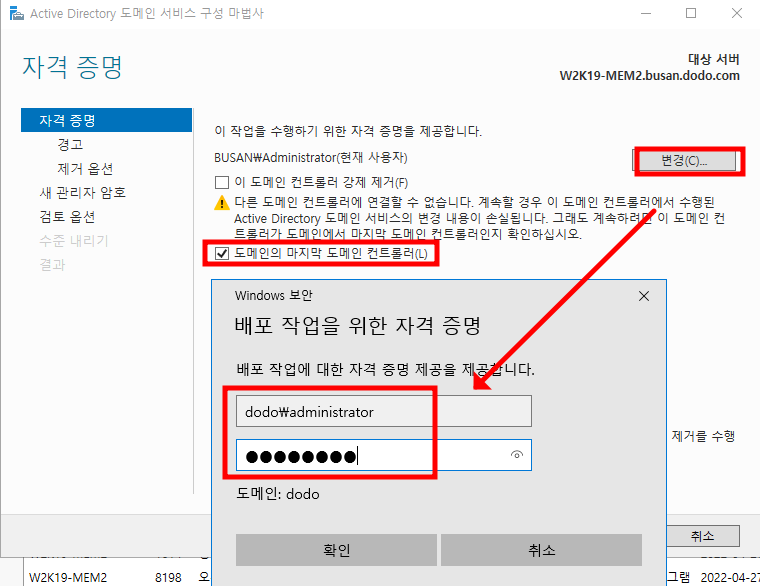Uncheck 도메인의 마지막 도메인 컨트롤러 checkbox
The height and width of the screenshot is (586, 760).
pyautogui.click(x=222, y=253)
